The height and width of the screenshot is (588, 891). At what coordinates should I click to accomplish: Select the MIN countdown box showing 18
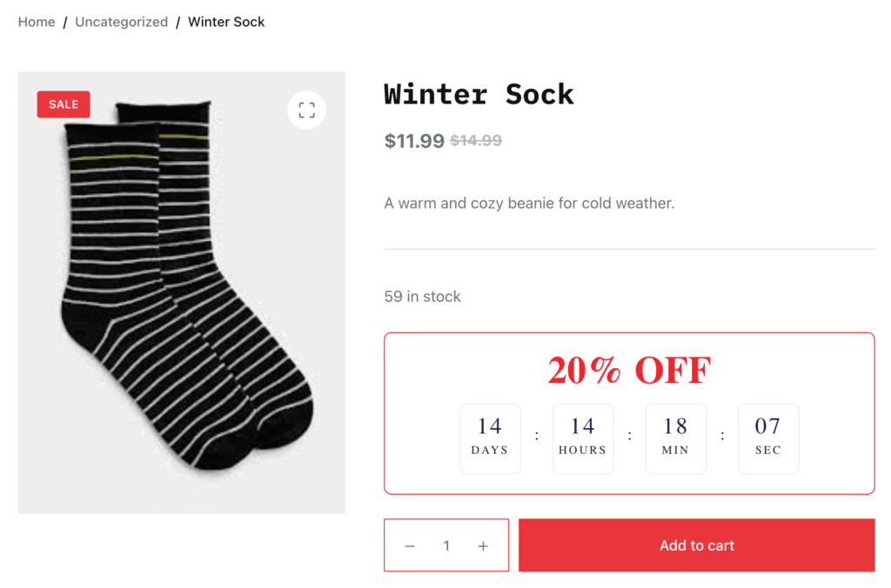coord(676,438)
